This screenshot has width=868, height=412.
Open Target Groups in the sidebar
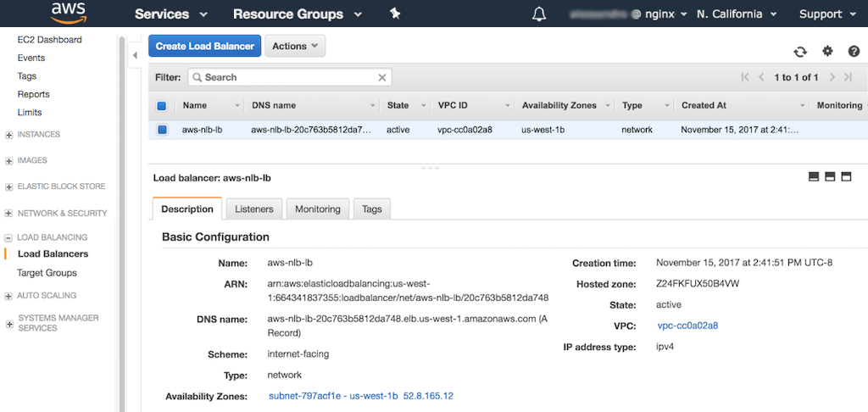pos(47,273)
